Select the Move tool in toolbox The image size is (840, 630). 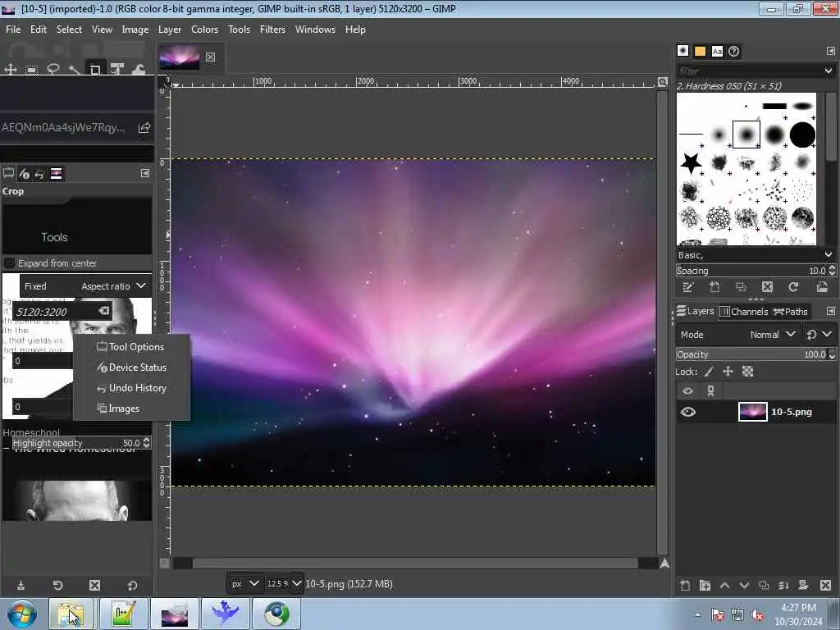coord(10,70)
